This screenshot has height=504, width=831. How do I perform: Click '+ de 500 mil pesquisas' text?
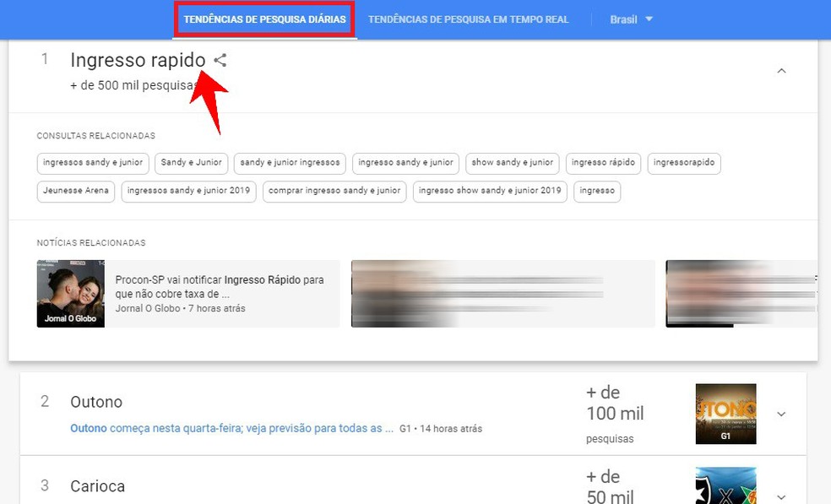pos(134,85)
